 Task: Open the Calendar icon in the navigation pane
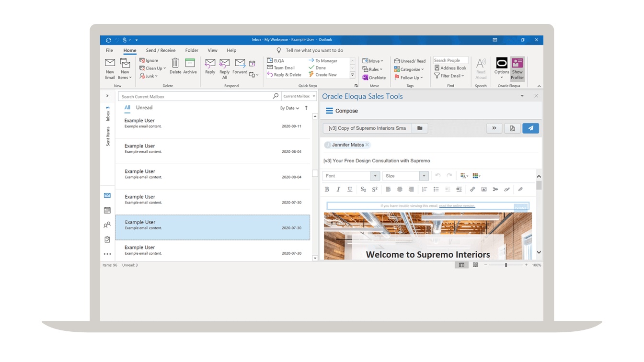107,210
